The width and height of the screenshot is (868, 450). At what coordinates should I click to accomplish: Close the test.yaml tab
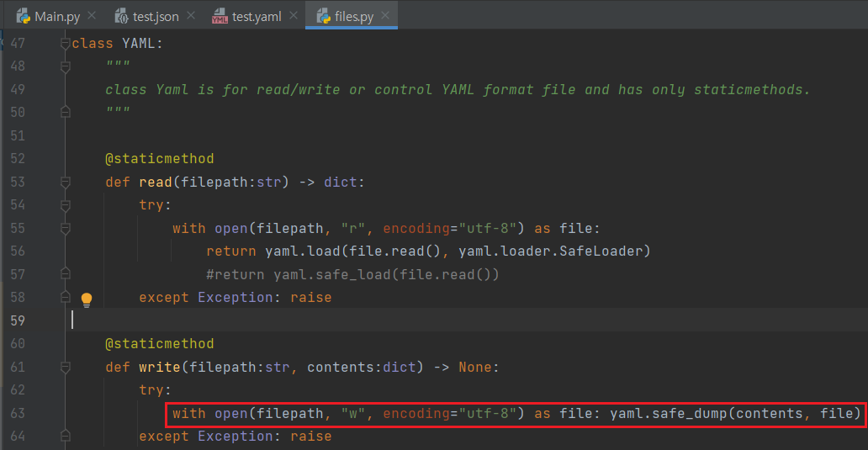294,15
